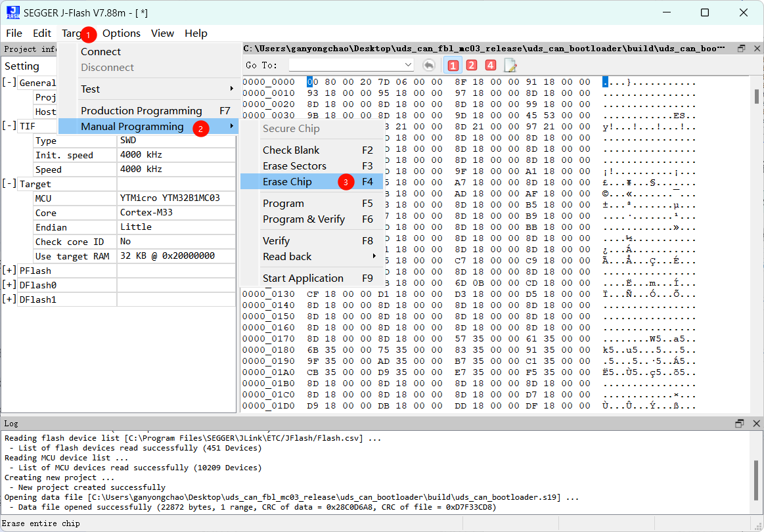Collapse the Target settings group

(9, 184)
